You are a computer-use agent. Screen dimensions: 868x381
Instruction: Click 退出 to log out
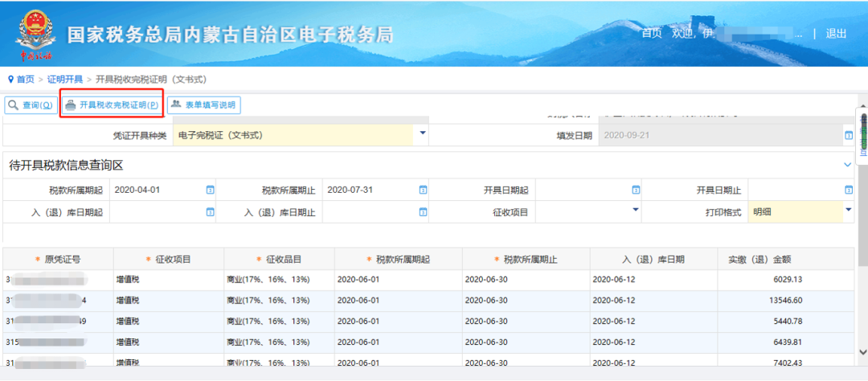pos(836,33)
